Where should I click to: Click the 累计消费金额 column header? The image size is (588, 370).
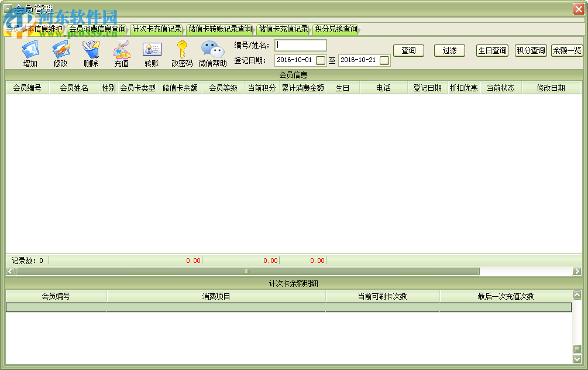coord(303,88)
